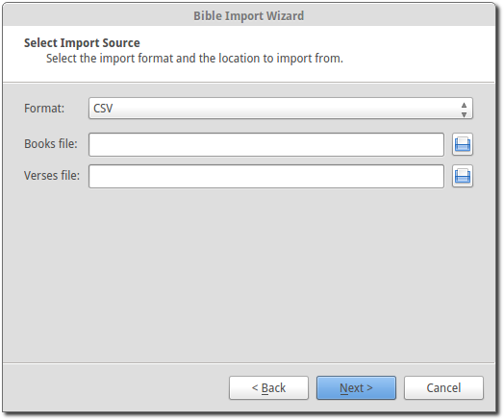Go to the Next wizard page
The image size is (504, 420).
click(356, 388)
